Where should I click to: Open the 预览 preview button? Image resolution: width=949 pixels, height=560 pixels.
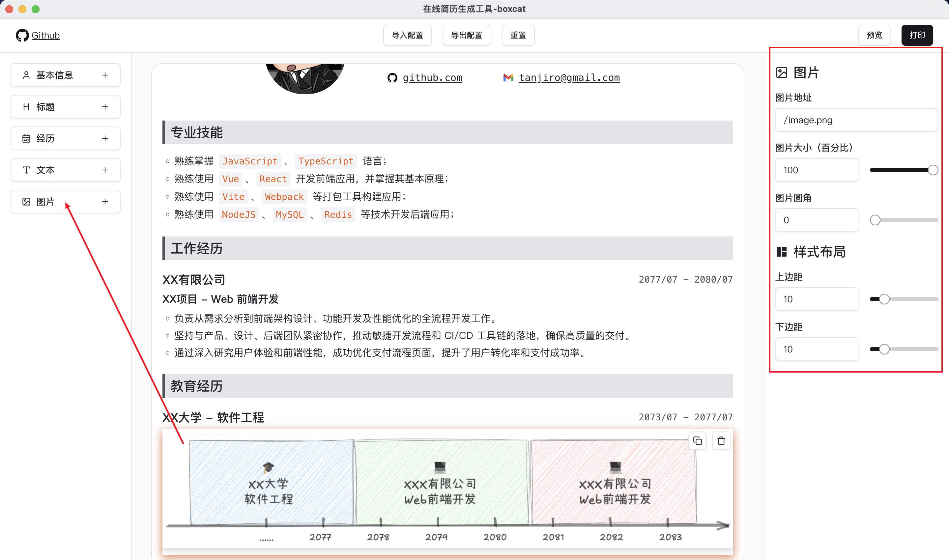(874, 35)
